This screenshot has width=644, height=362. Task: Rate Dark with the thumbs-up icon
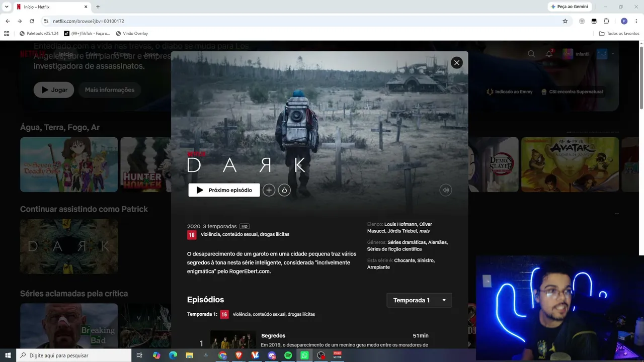284,190
